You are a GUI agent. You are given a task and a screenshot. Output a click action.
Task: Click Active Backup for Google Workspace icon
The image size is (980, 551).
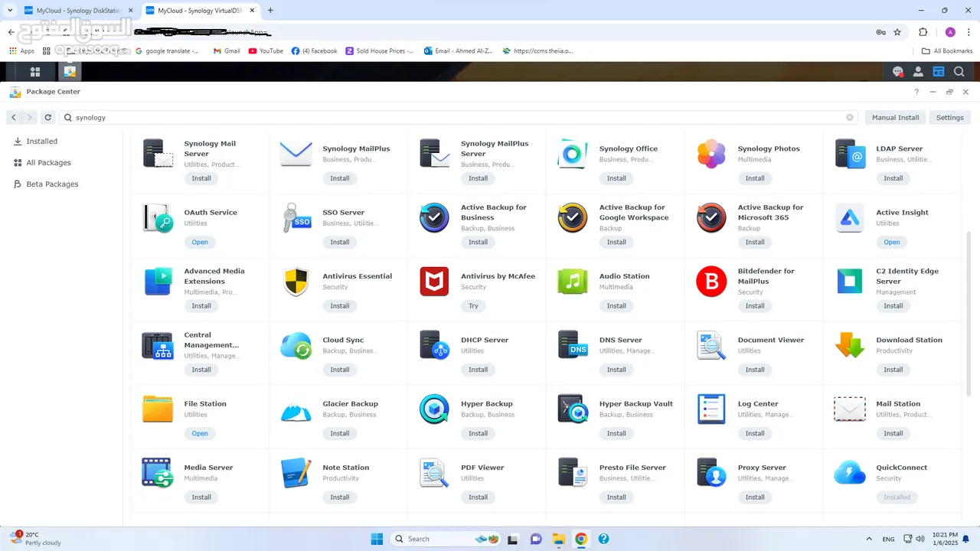click(573, 217)
